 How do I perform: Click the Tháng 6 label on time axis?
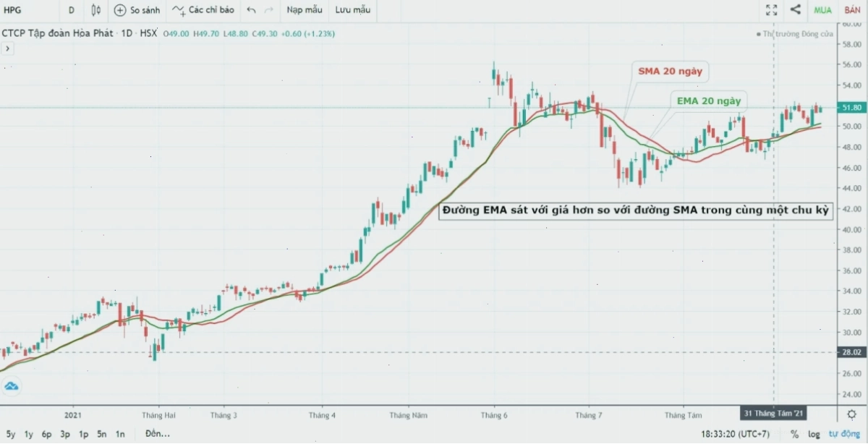[495, 415]
